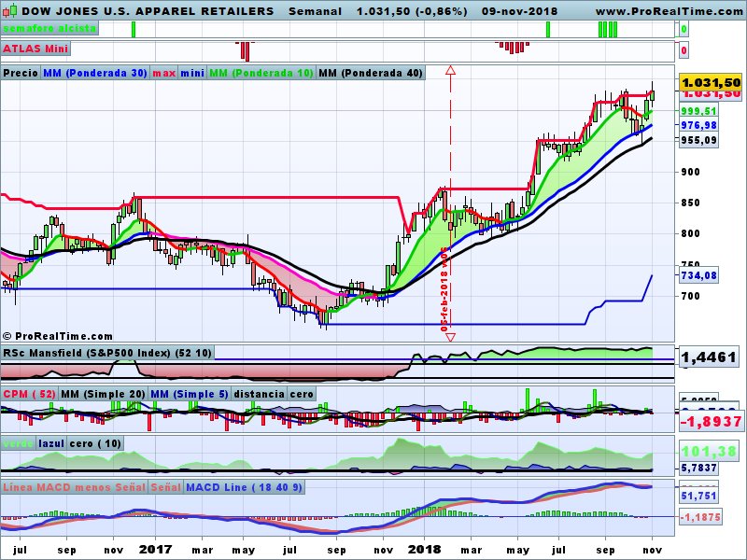Image resolution: width=747 pixels, height=560 pixels.
Task: Click the blue 'MM (Simple 5)' label
Action: tap(190, 394)
